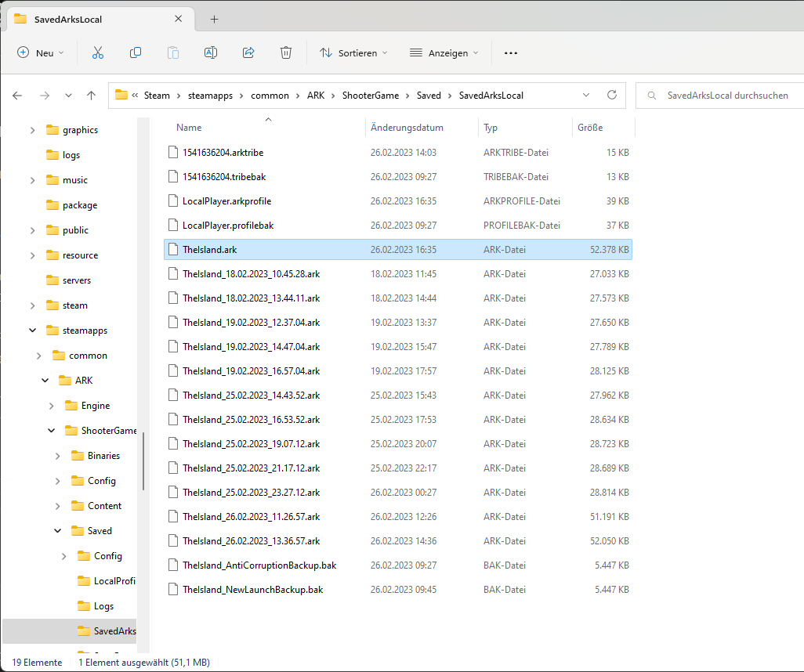Select file TheIsland_25.02.2023_23.27.12.ark

pos(398,492)
